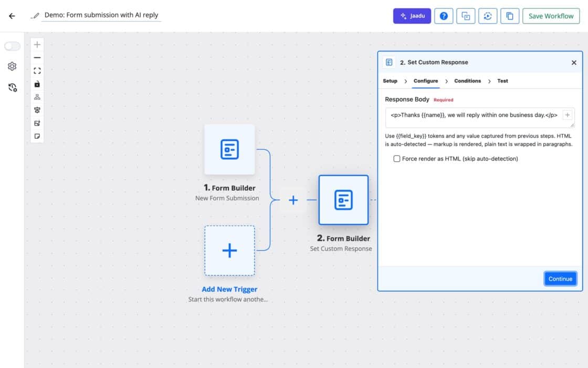588x368 pixels.
Task: Save the workflow
Action: click(551, 16)
